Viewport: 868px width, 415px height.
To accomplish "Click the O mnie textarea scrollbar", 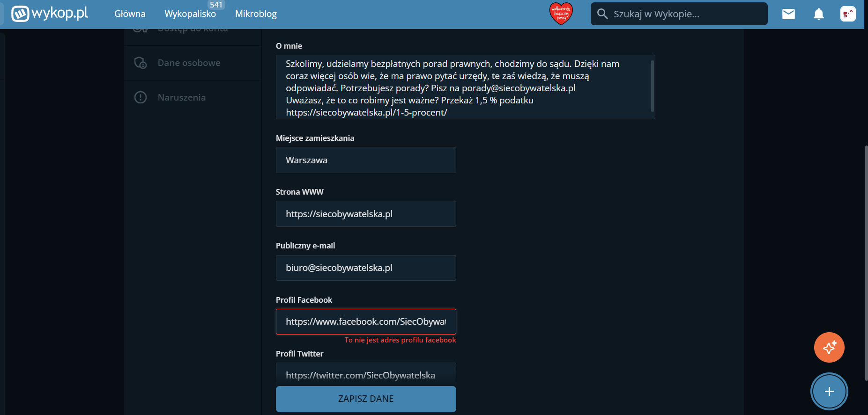I will coord(652,86).
